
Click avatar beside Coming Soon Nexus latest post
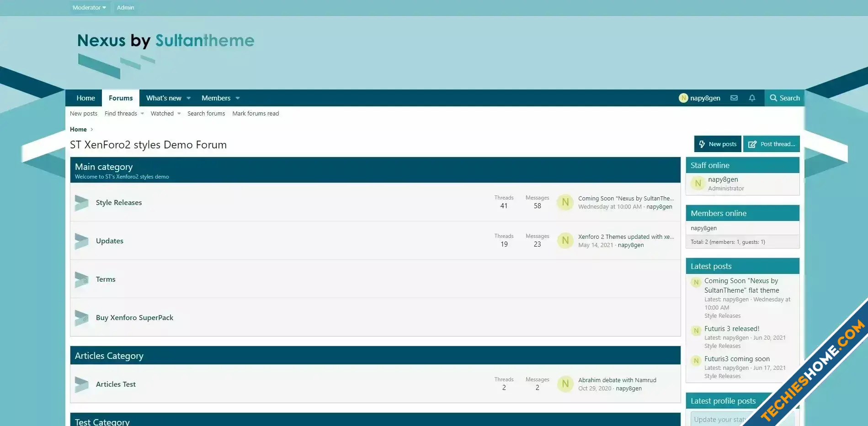click(696, 282)
